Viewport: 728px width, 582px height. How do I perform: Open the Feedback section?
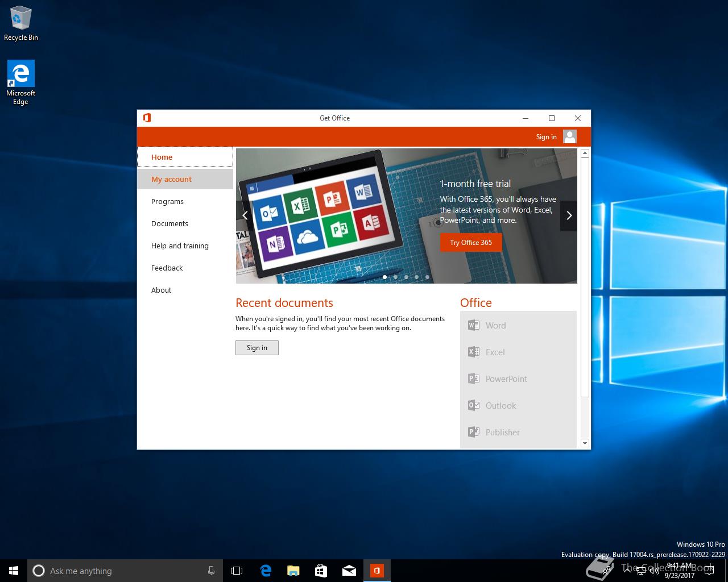coord(185,268)
